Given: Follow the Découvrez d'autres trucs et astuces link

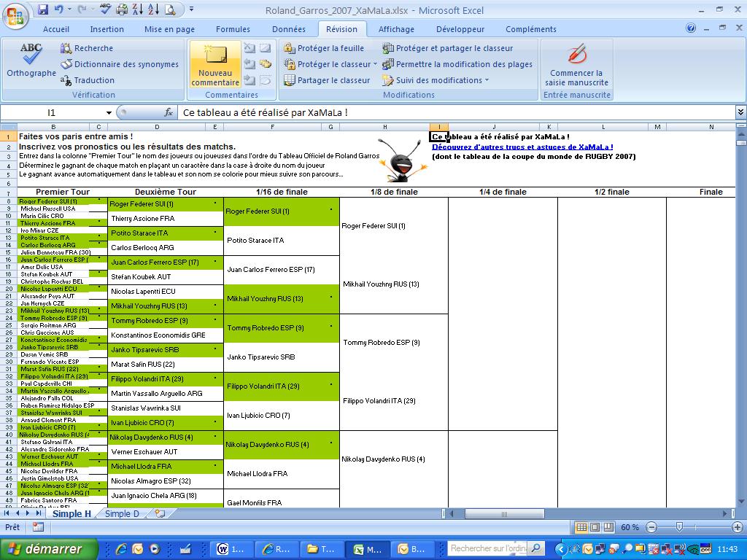Looking at the screenshot, I should click(x=522, y=147).
